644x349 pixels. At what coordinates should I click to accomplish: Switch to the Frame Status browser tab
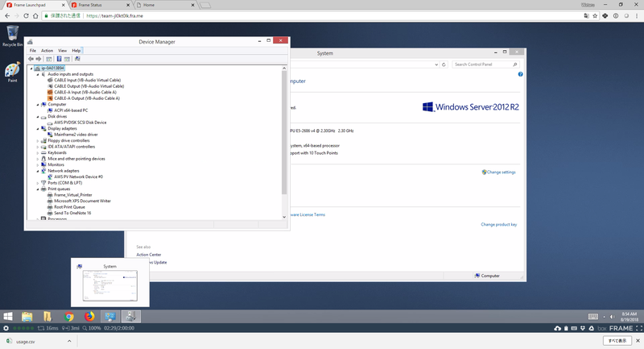point(98,5)
